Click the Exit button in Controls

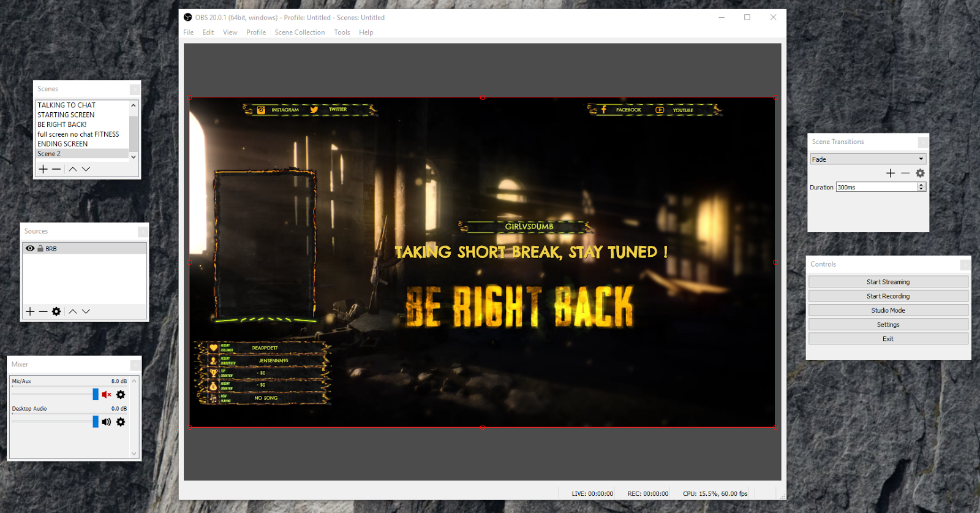click(888, 339)
